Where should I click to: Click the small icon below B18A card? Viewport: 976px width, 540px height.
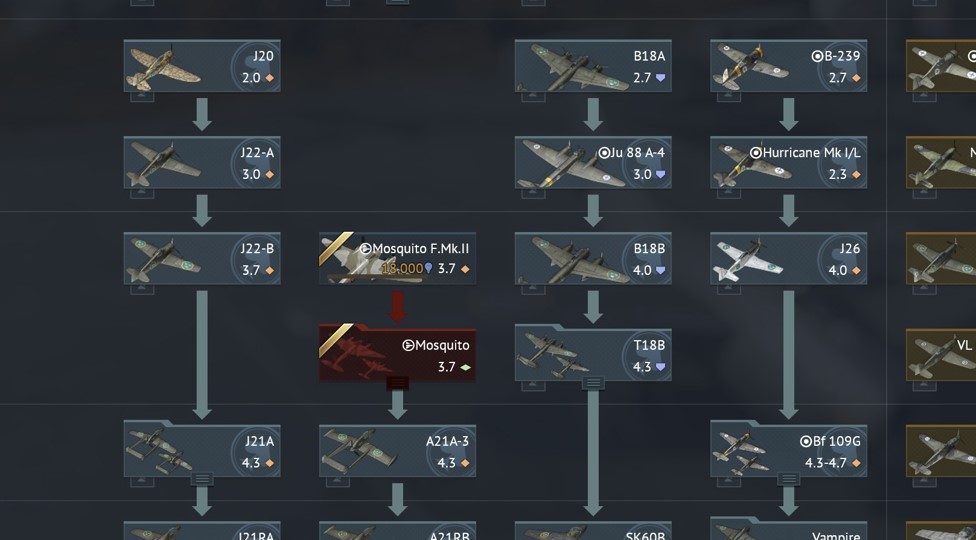click(x=533, y=97)
